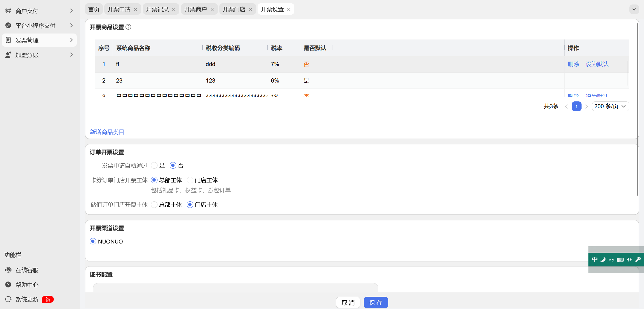Select 否 for 发票申请自动通过
The width and height of the screenshot is (644, 309).
(173, 165)
